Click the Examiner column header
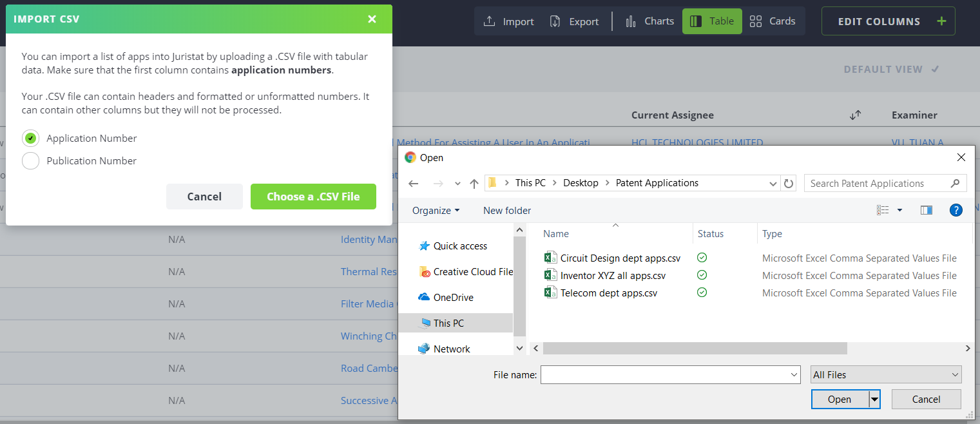This screenshot has width=980, height=424. pos(914,115)
